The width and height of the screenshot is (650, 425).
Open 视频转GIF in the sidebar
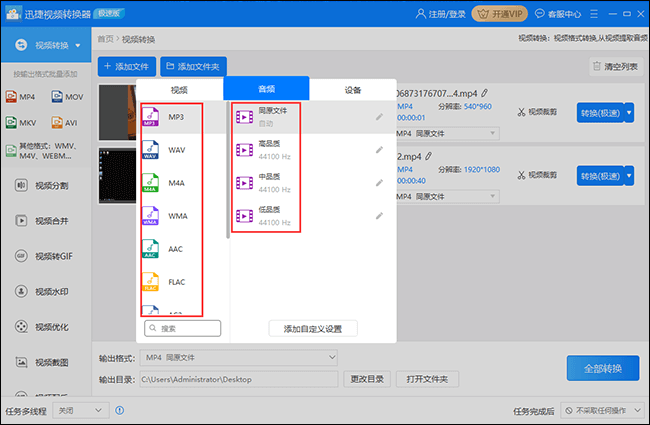click(x=44, y=256)
